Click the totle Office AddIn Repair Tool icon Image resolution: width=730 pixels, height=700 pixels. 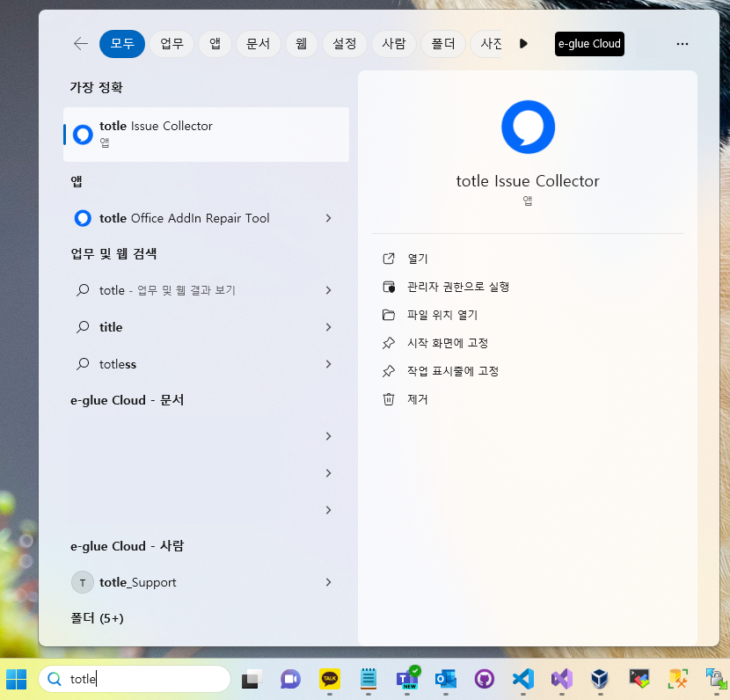tap(83, 218)
